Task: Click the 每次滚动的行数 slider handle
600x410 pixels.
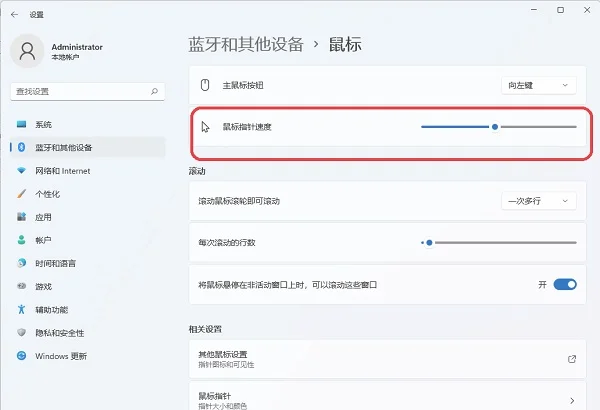Action: coord(429,242)
